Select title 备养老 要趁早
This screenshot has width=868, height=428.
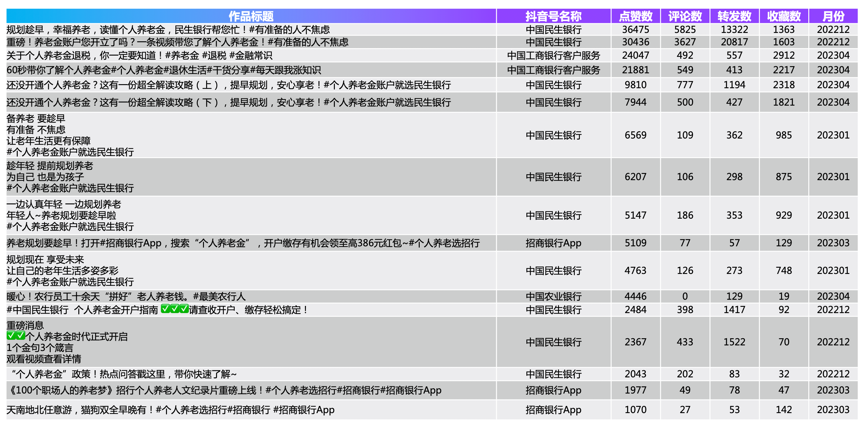[x=70, y=135]
